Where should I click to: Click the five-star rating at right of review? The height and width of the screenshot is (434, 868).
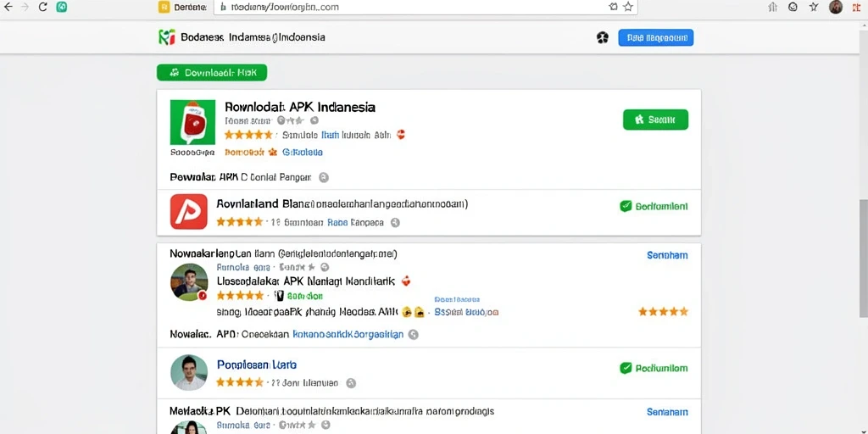tap(663, 312)
